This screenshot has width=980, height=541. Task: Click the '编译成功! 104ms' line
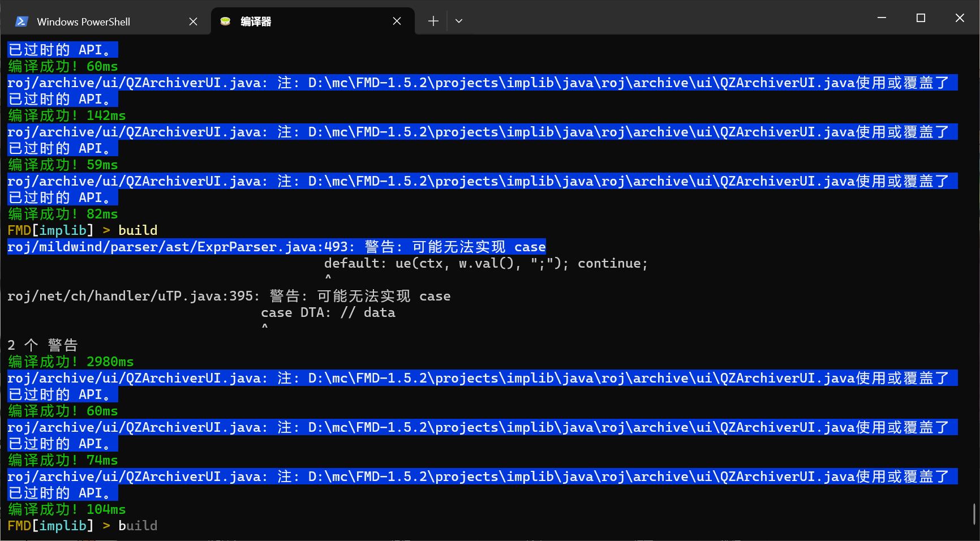click(67, 509)
